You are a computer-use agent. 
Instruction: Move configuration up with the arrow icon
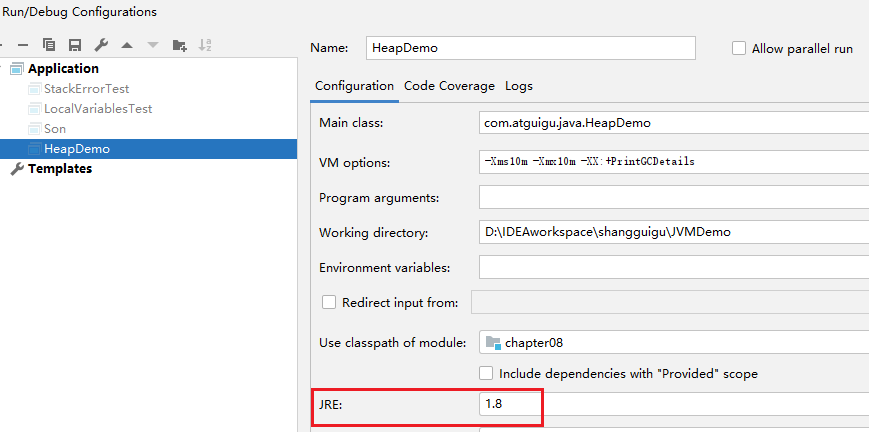(127, 45)
